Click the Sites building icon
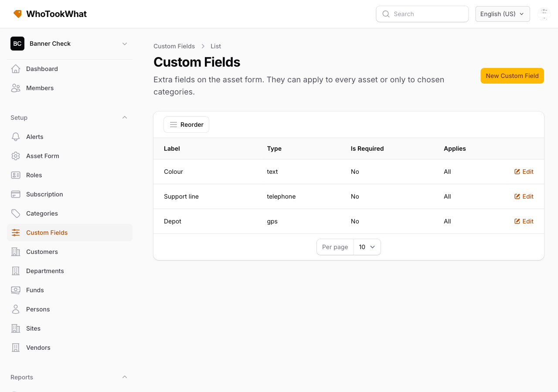 click(16, 328)
